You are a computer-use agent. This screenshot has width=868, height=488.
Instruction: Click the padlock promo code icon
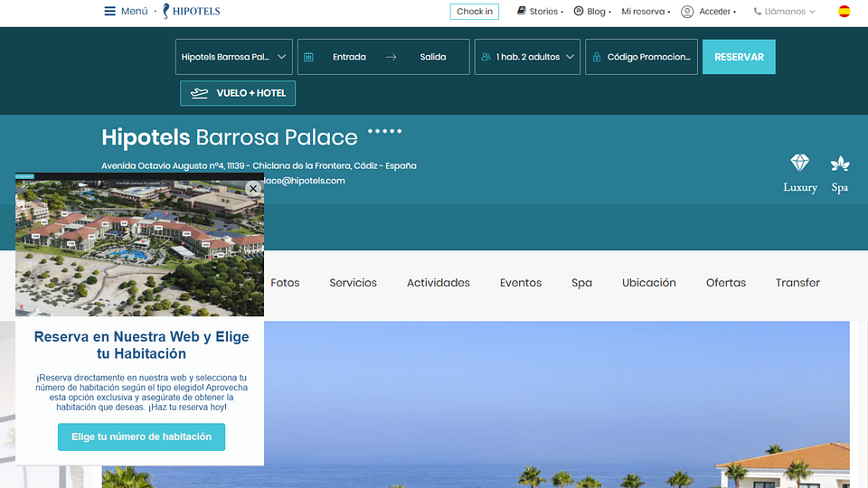tap(596, 57)
